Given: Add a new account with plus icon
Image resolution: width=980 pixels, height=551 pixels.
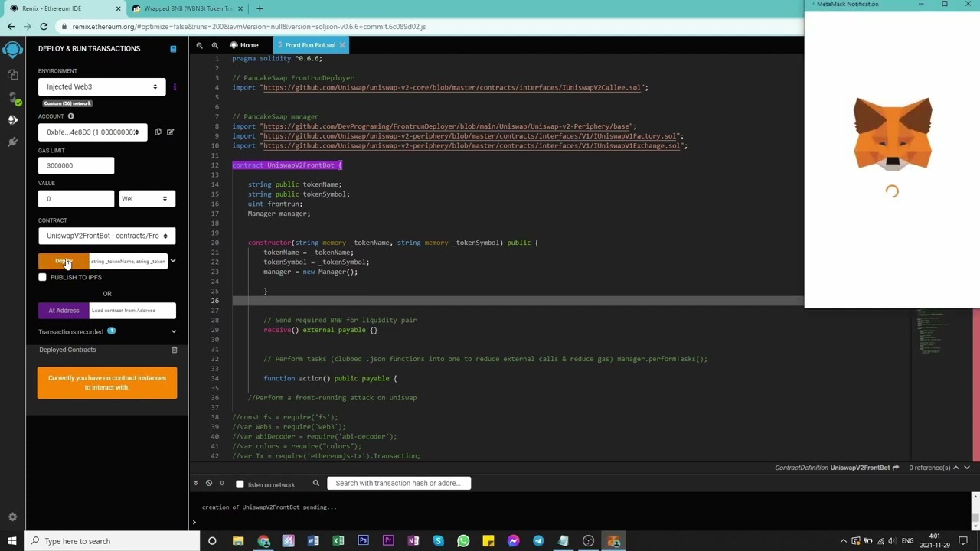Looking at the screenshot, I should 70,116.
